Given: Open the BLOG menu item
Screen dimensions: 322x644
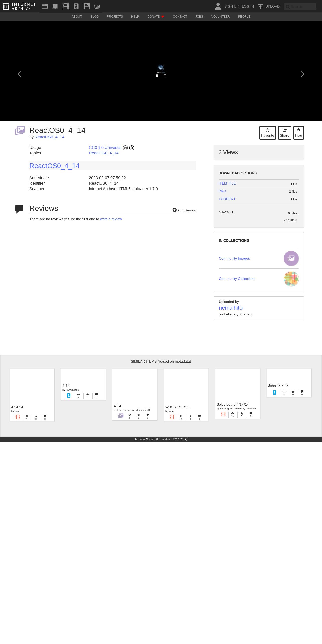Looking at the screenshot, I should coord(94,17).
